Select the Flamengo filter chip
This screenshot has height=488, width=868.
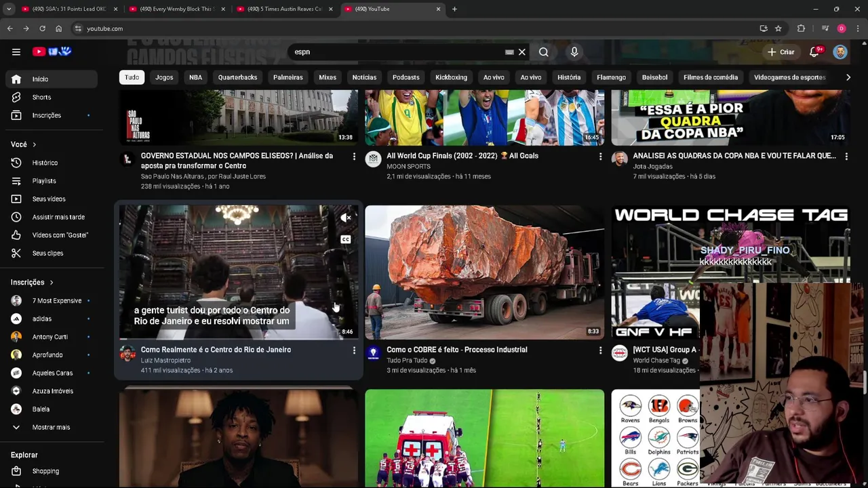point(611,77)
